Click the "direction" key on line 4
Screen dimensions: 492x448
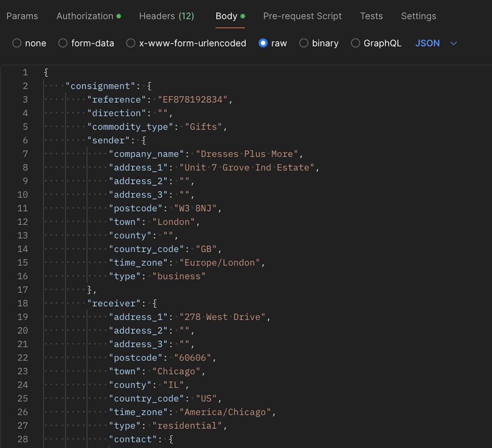pos(117,113)
